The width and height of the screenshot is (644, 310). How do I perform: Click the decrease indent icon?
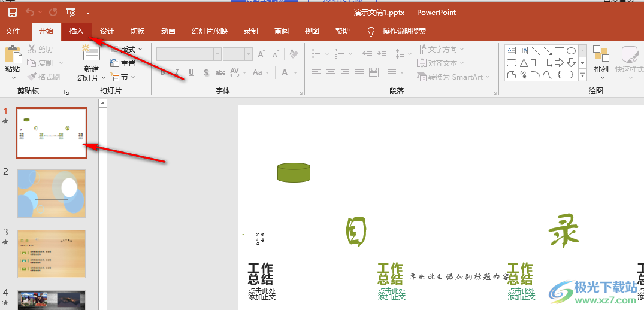pos(367,53)
